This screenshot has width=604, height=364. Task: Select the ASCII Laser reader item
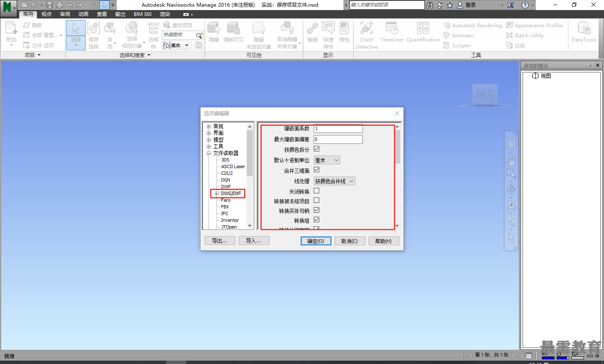click(233, 166)
